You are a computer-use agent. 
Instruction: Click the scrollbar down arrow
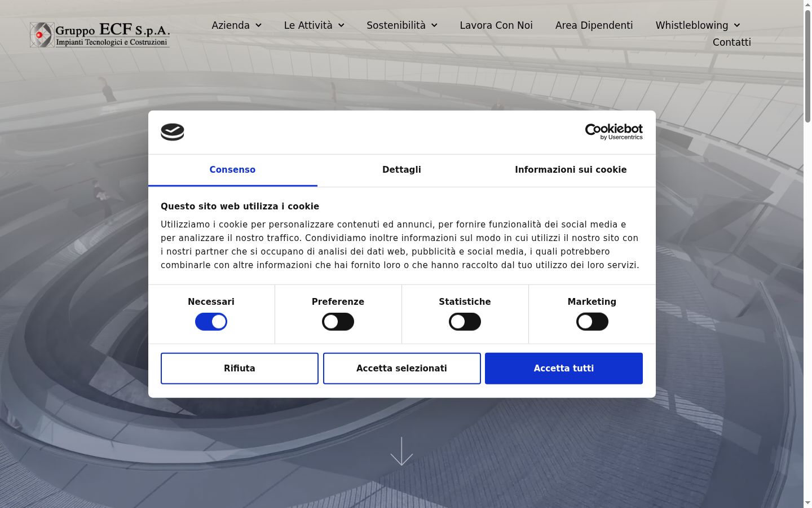click(x=807, y=503)
